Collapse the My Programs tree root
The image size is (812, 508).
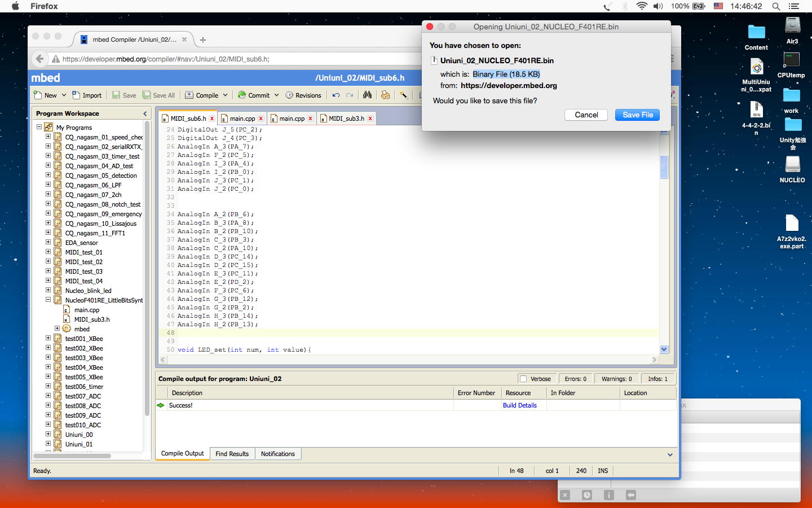tap(39, 127)
